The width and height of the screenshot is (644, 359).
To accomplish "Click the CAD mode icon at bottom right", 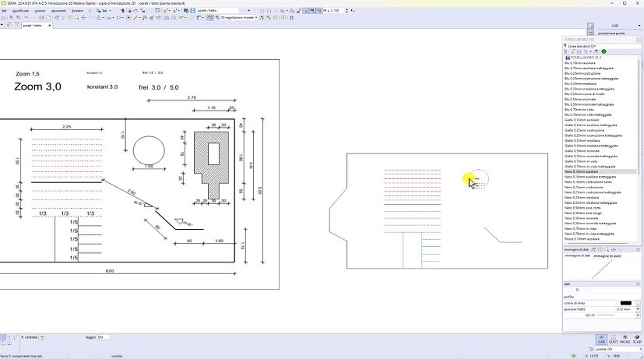I will click(x=602, y=340).
